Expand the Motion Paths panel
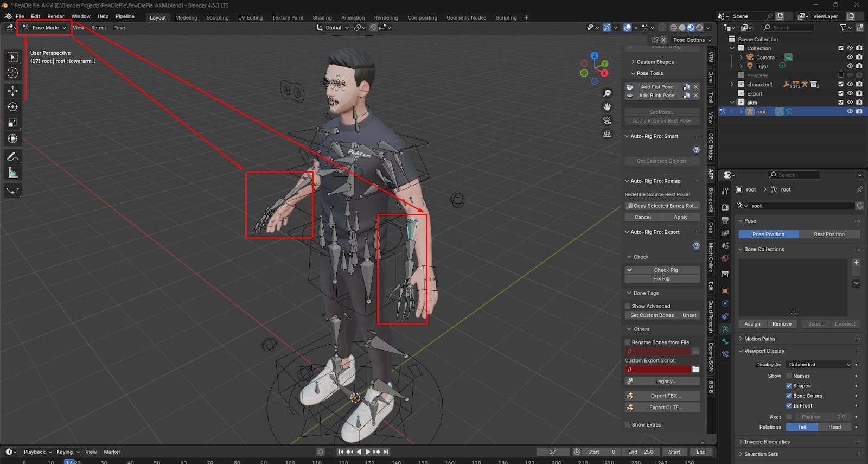The height and width of the screenshot is (464, 868). click(759, 339)
